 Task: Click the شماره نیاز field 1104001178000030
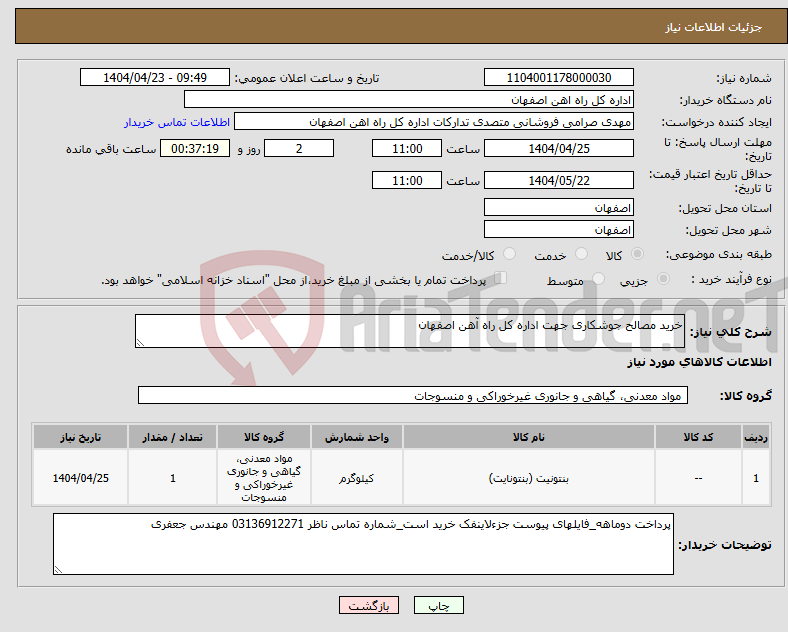[558, 78]
